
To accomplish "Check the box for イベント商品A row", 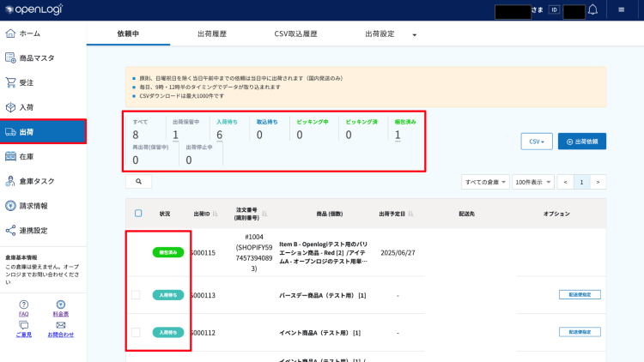I will [136, 333].
